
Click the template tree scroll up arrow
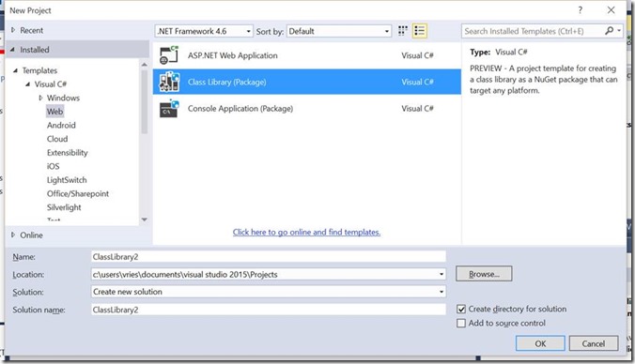pos(144,65)
